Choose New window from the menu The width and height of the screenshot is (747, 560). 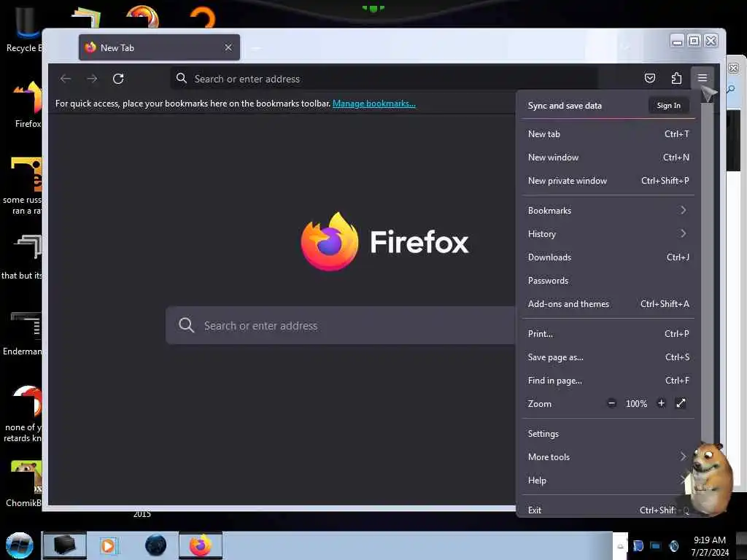pyautogui.click(x=608, y=157)
